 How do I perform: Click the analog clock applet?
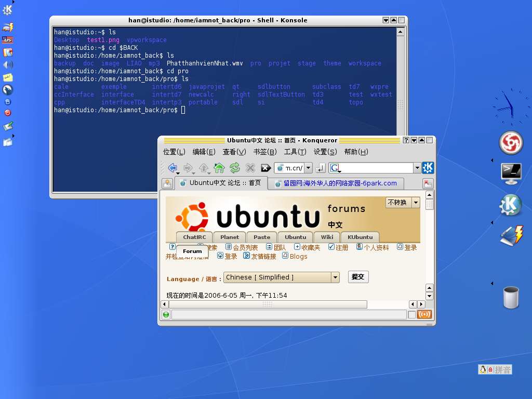(511, 107)
